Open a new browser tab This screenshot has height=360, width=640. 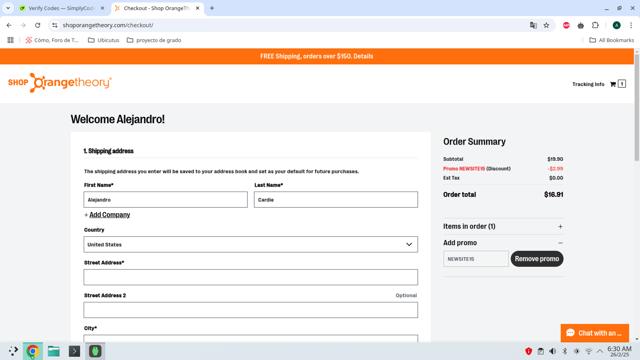(x=212, y=8)
